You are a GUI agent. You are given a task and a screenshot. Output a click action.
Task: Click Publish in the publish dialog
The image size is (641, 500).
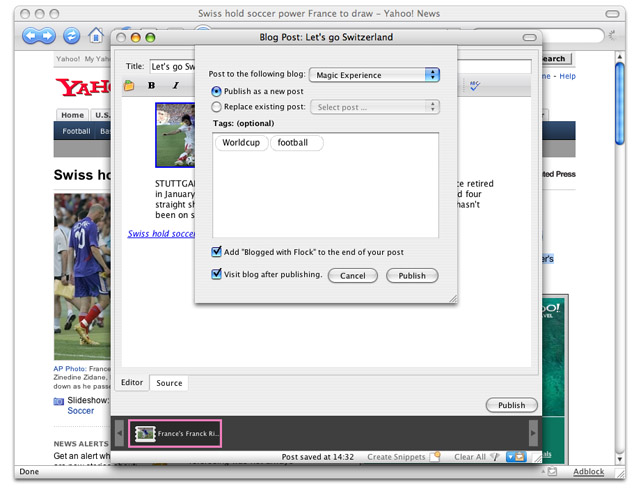(412, 275)
